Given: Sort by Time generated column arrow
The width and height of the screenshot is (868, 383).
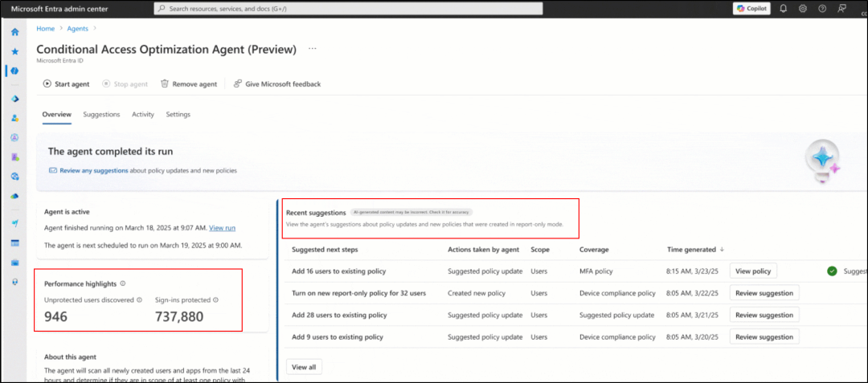Looking at the screenshot, I should tap(722, 250).
